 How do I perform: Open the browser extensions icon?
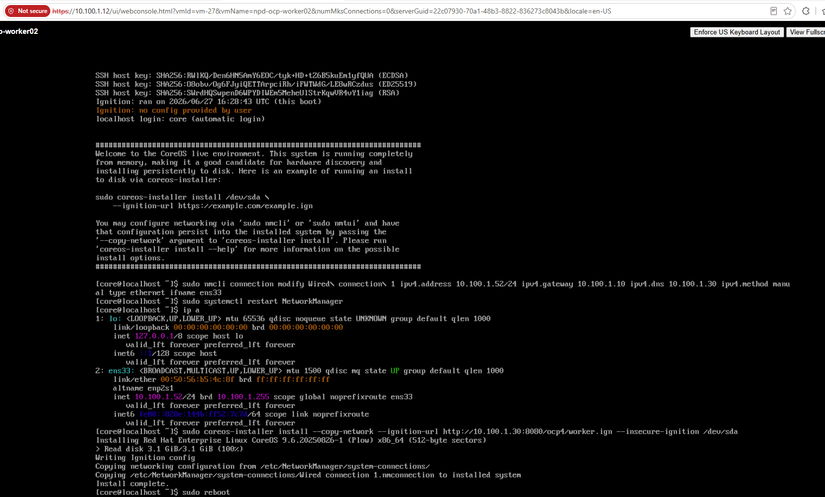click(x=806, y=11)
